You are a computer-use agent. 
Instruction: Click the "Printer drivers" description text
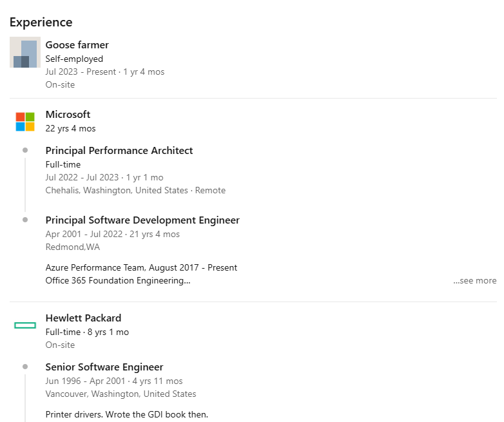click(x=126, y=414)
